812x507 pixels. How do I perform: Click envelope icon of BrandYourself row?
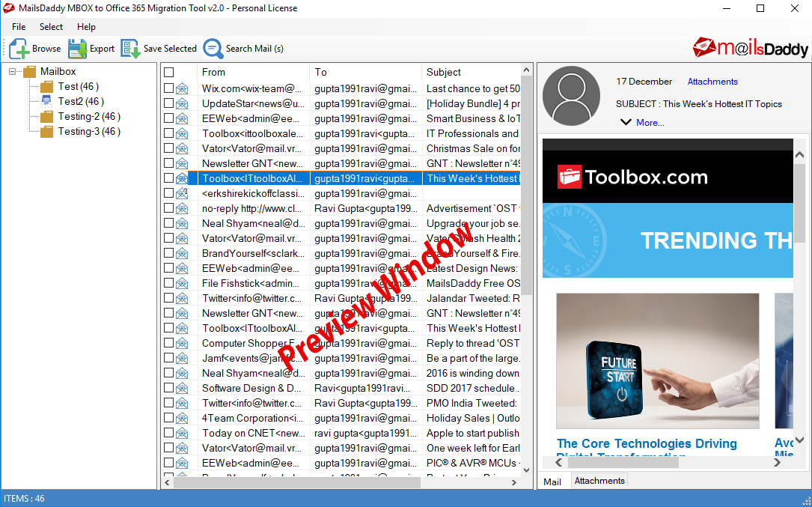coord(182,253)
